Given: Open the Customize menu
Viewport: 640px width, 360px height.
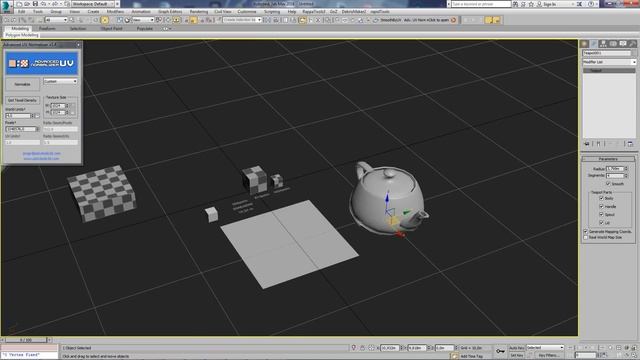Looking at the screenshot, I should click(x=247, y=12).
